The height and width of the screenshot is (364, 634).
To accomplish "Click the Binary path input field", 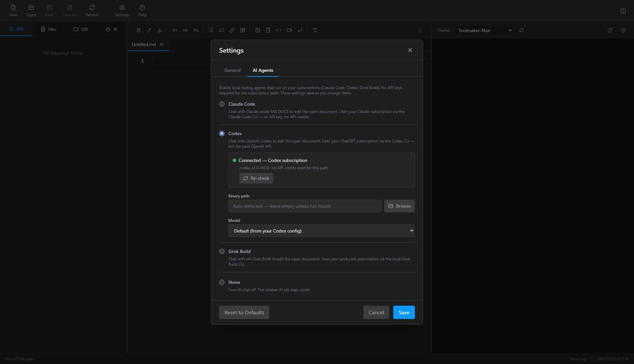I will coord(305,206).
